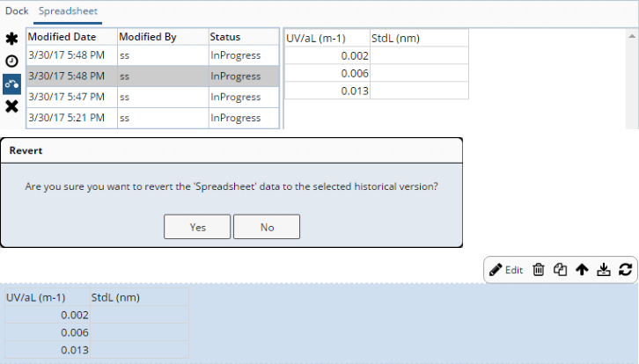Refresh using the circular arrows icon
This screenshot has width=639, height=364.
(x=625, y=270)
